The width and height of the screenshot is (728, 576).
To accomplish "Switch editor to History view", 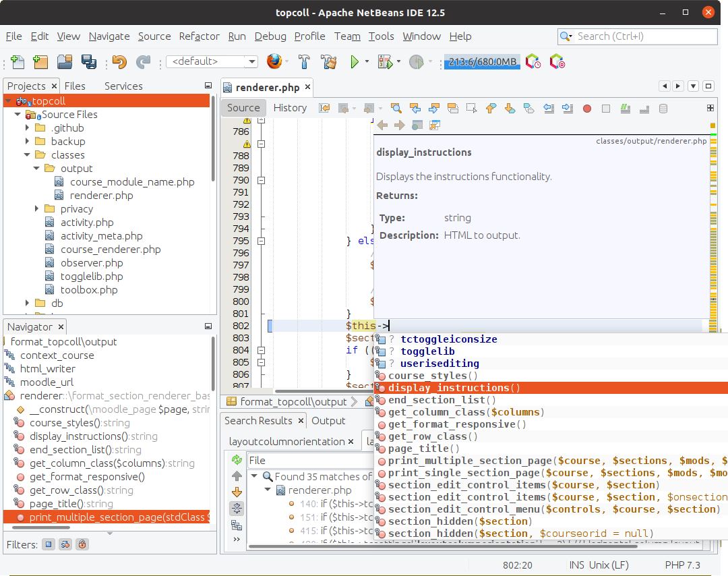I will (x=290, y=108).
